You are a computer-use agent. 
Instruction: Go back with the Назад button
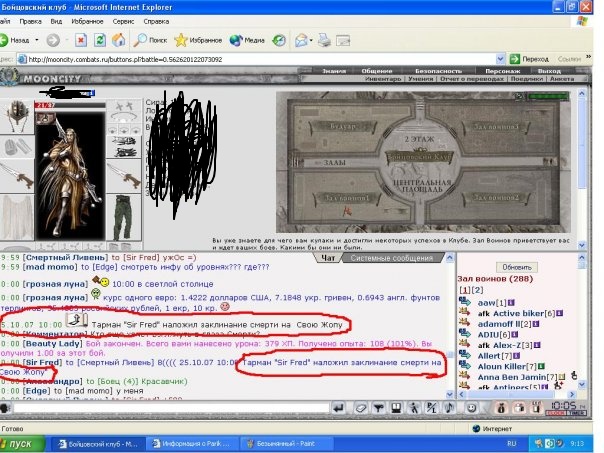click(15, 40)
